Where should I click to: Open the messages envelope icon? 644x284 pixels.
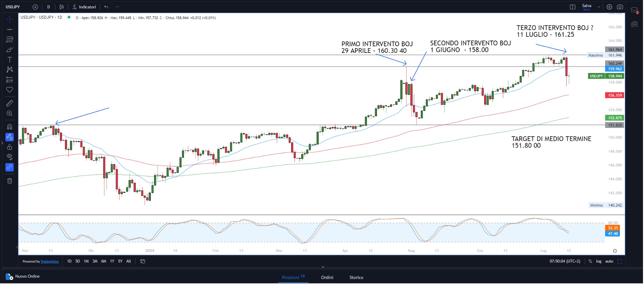pos(634,10)
